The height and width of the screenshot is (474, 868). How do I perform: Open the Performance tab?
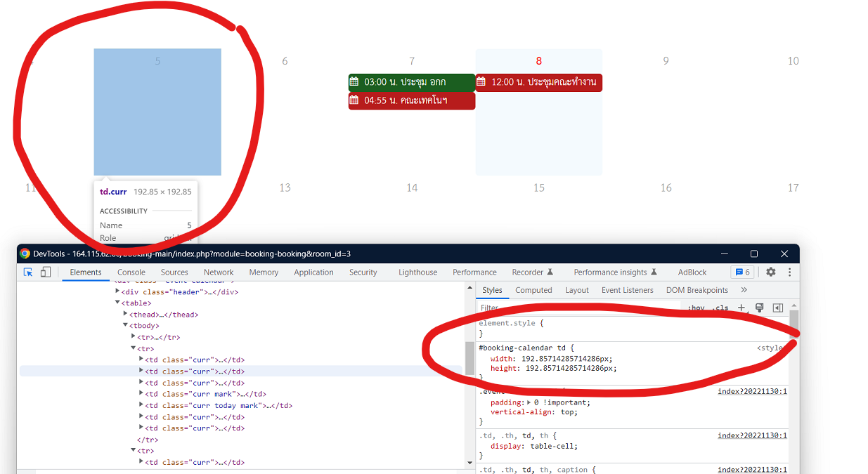474,272
